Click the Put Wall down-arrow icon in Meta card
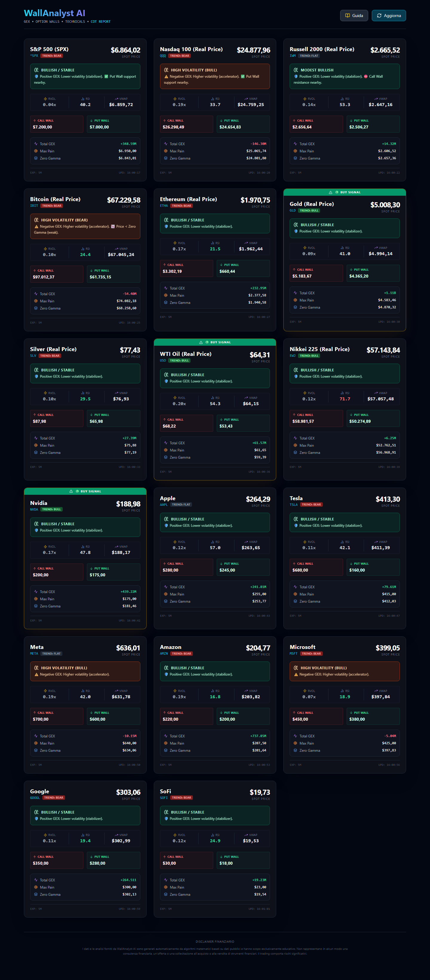The height and width of the screenshot is (980, 430). 91,713
